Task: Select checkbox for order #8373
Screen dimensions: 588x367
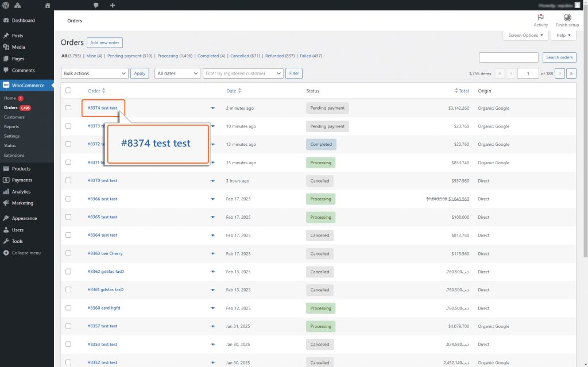Action: click(x=68, y=126)
